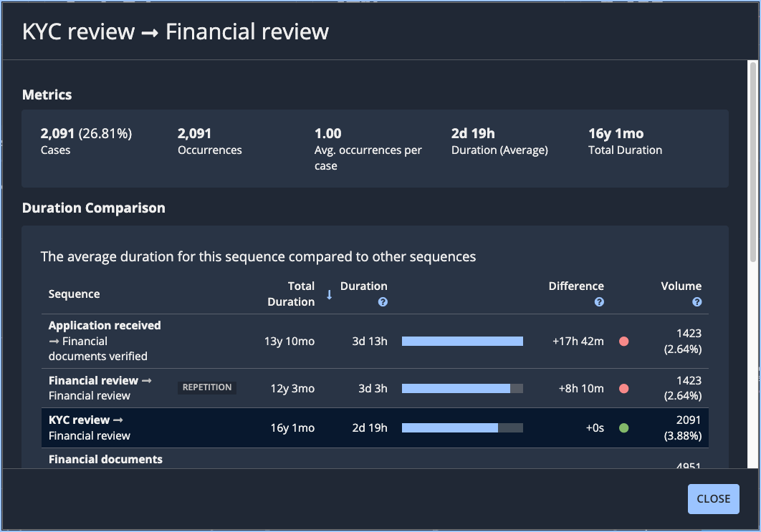Select the Application received sequence row
Viewport: 761px width, 532px height.
[375, 341]
